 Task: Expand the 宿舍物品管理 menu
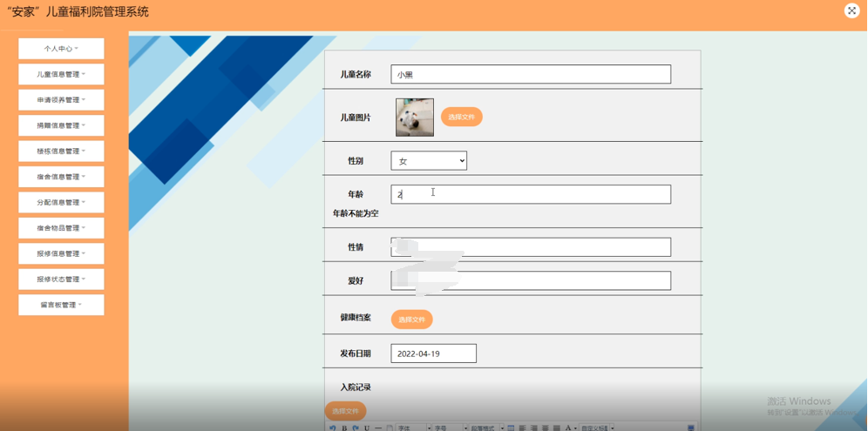click(x=61, y=228)
